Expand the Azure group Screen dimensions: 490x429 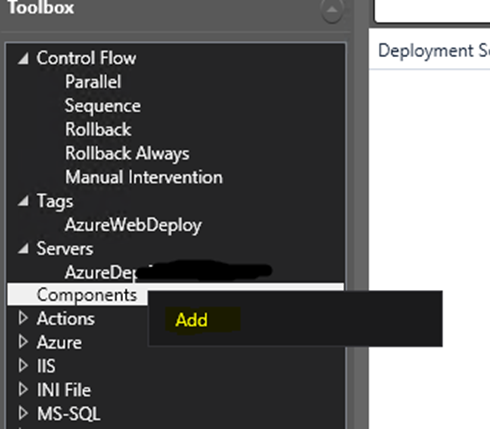[23, 342]
